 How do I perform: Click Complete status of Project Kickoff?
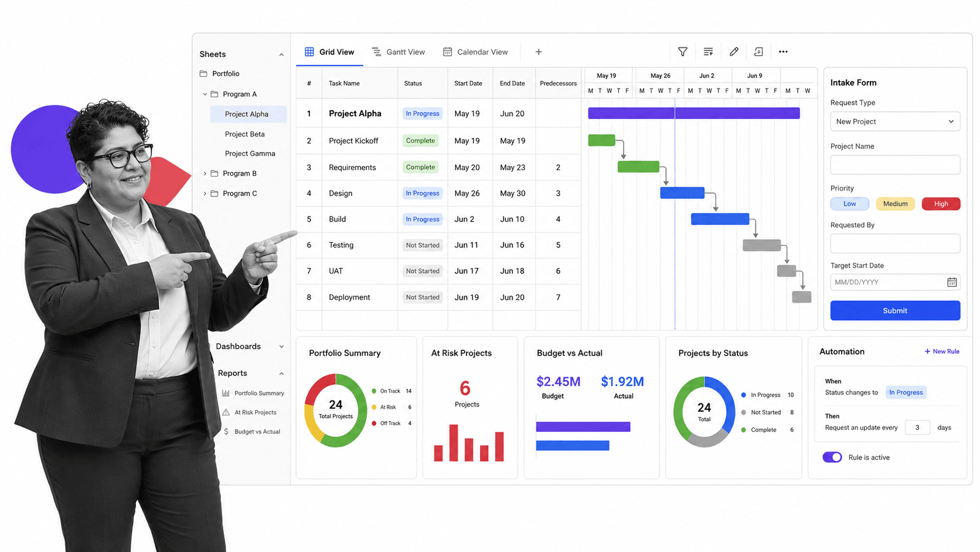pos(420,141)
